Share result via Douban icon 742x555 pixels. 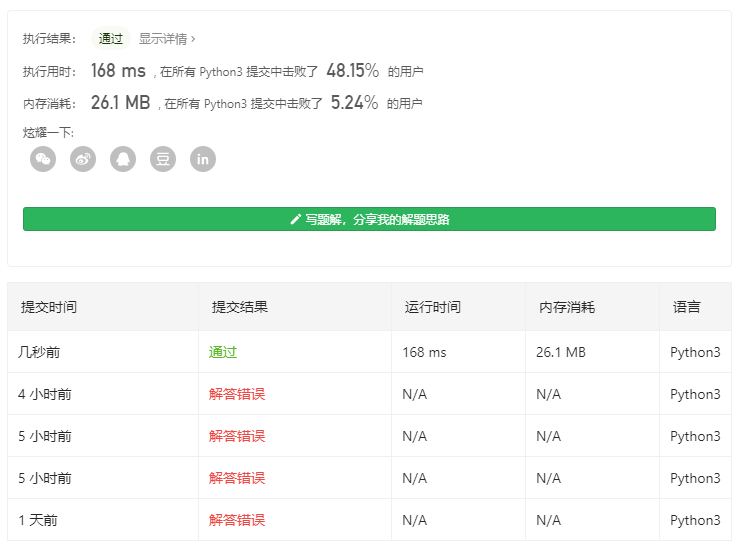tap(163, 159)
